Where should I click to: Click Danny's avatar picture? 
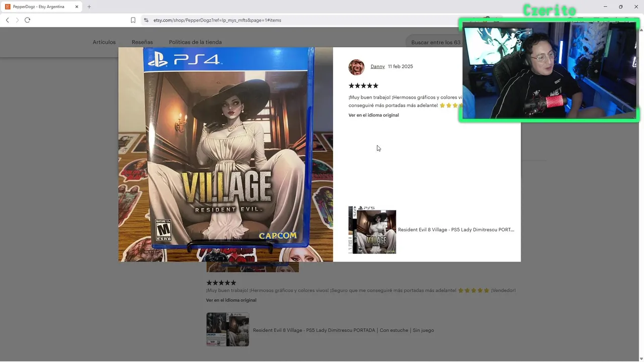pos(357,67)
